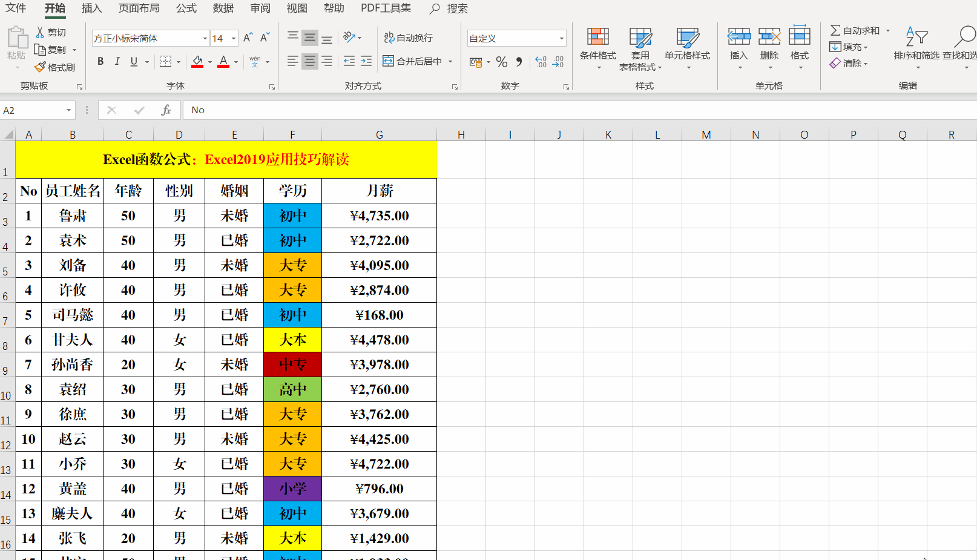
Task: Toggle middle vertical alignment
Action: pyautogui.click(x=310, y=38)
